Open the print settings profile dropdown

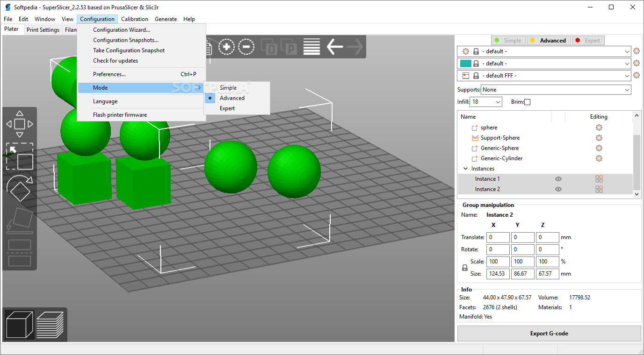pyautogui.click(x=544, y=51)
